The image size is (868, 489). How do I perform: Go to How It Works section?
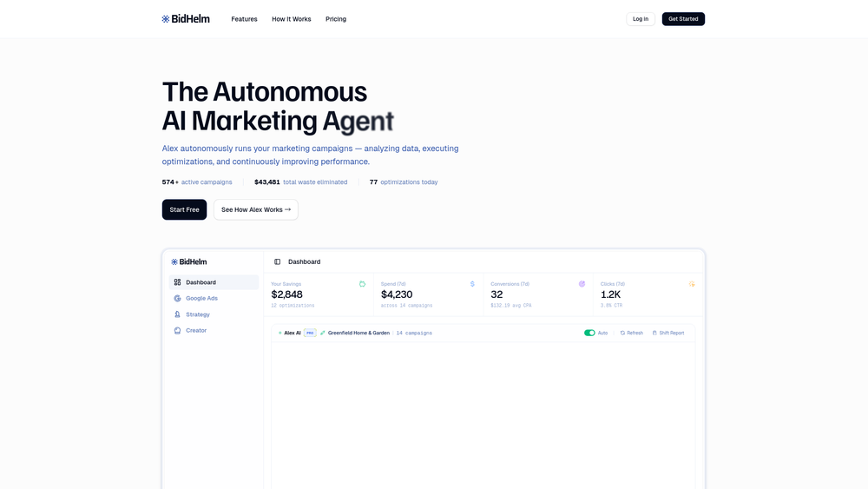coord(291,19)
